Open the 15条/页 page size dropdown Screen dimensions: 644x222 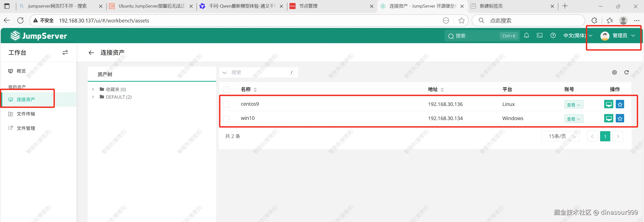(561, 136)
